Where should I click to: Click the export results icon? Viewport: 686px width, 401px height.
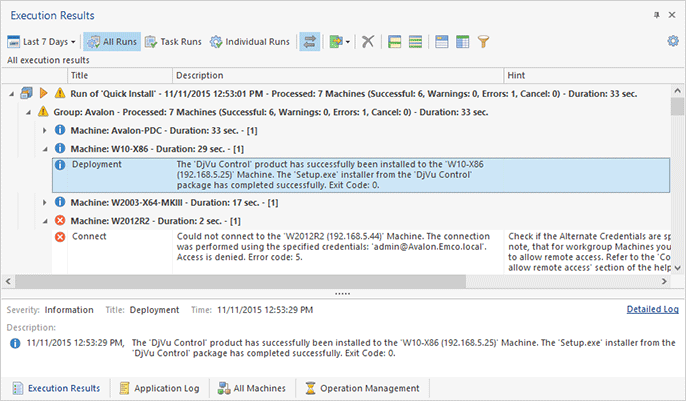[336, 42]
